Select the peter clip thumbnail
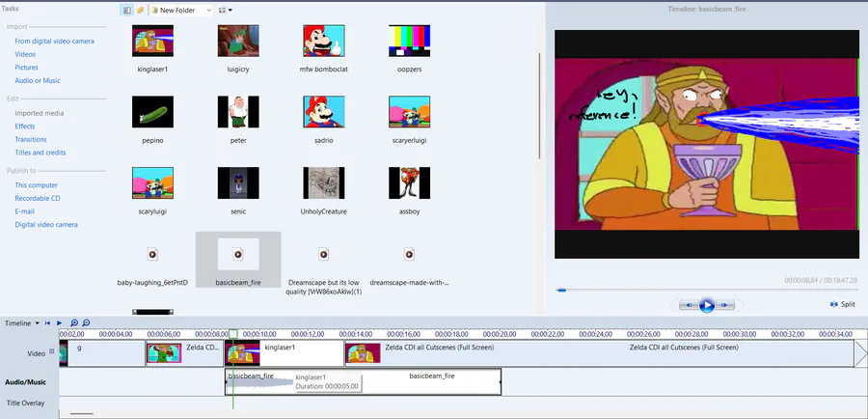Viewport: 868px width, 419px height. 238,111
